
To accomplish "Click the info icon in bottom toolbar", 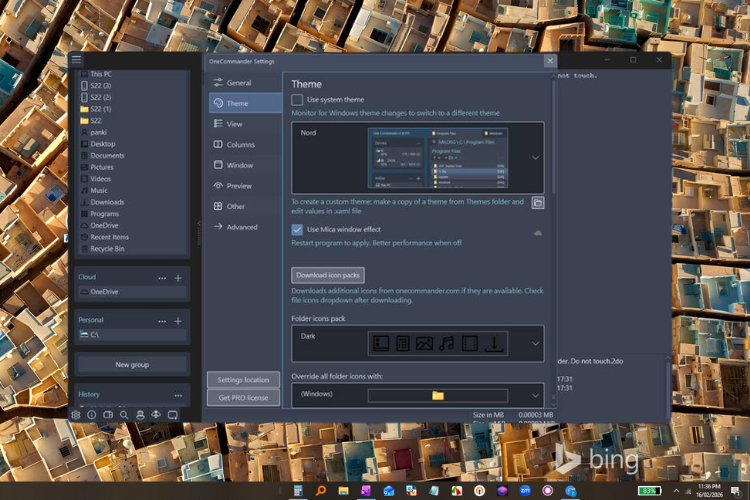I will (92, 415).
